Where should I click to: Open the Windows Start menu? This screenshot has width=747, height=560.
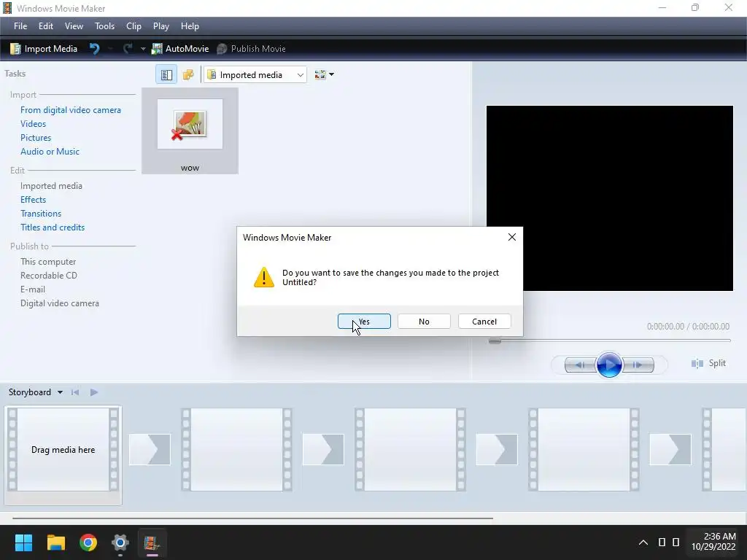click(23, 542)
